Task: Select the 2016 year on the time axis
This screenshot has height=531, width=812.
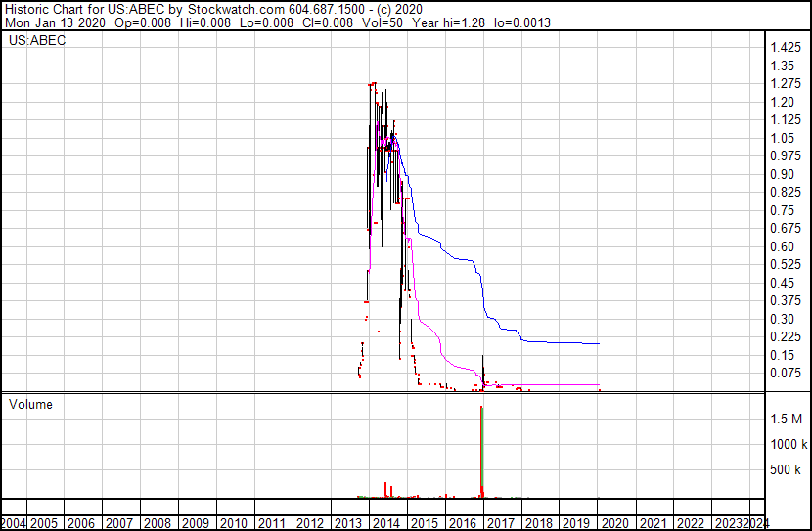Action: click(x=462, y=523)
